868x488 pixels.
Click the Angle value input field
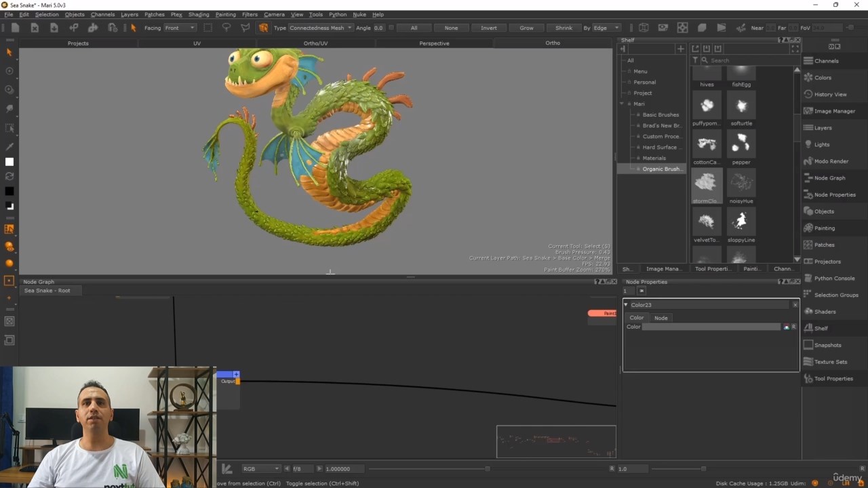tap(378, 28)
